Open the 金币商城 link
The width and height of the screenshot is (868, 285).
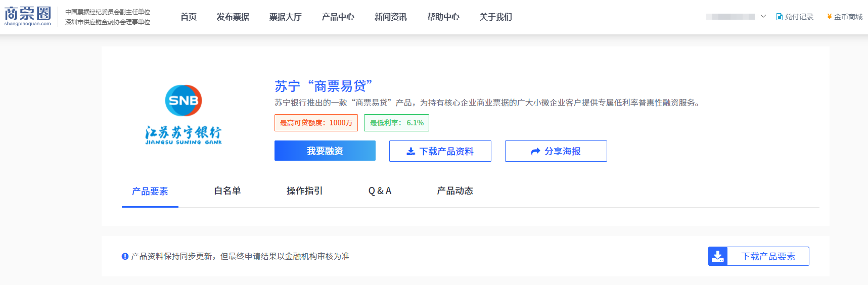(x=845, y=17)
